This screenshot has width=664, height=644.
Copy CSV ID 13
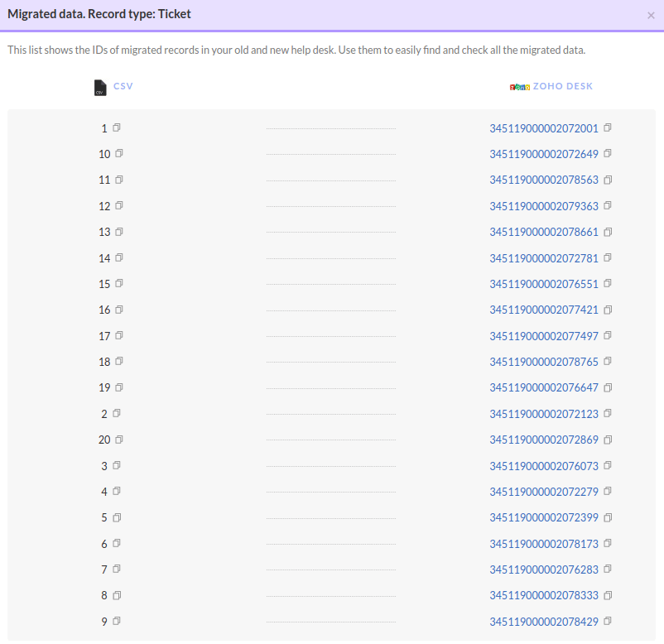[119, 232]
